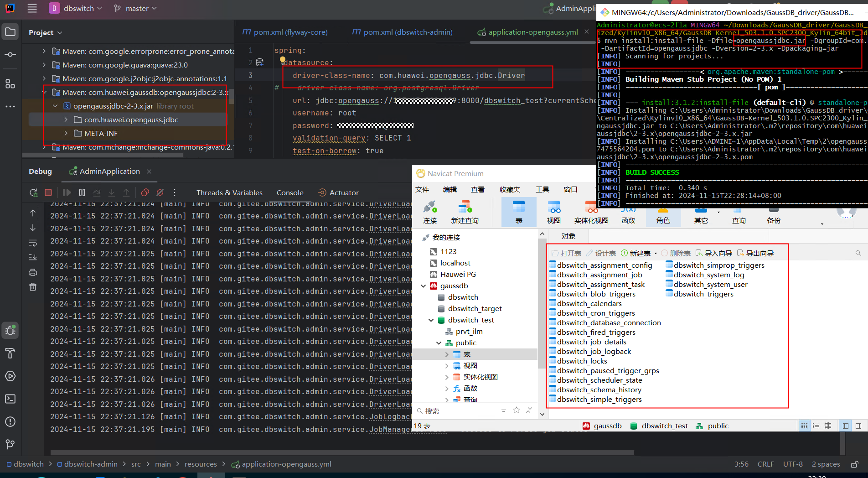Open the pom.xml (dbswitch-admin) editor tab
The height and width of the screenshot is (478, 868).
pos(403,32)
